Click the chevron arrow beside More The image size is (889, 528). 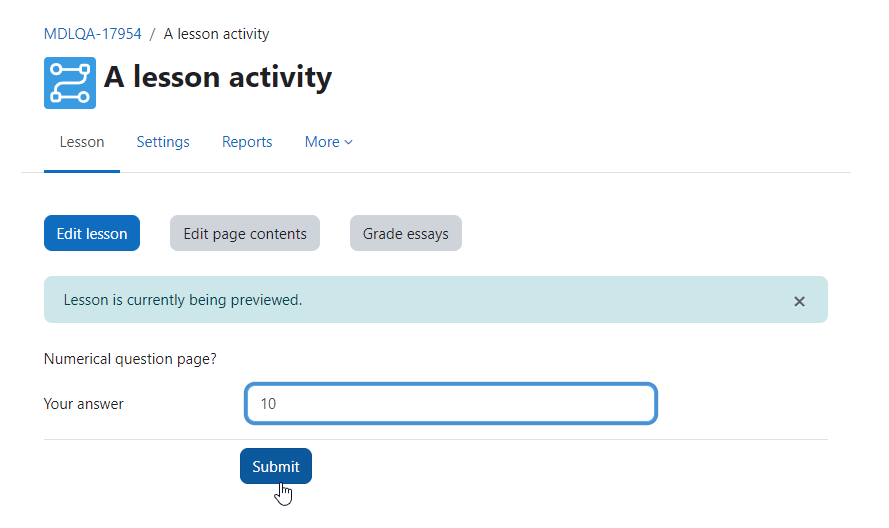(349, 142)
